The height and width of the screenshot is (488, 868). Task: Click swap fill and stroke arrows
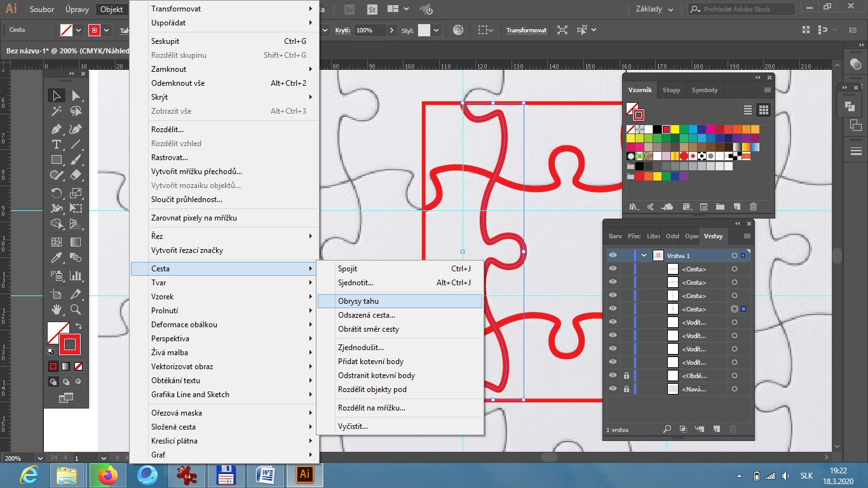point(79,326)
